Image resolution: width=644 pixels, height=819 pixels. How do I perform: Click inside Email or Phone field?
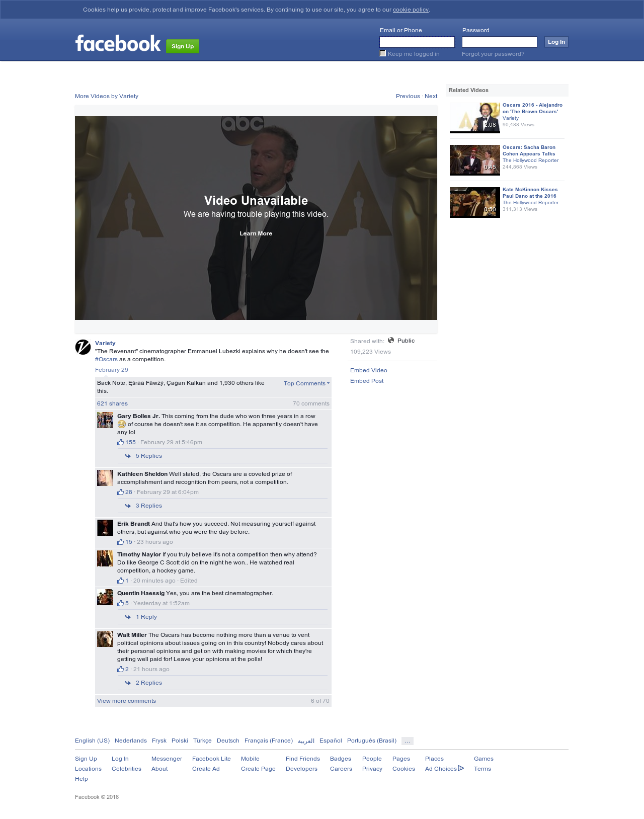click(417, 42)
